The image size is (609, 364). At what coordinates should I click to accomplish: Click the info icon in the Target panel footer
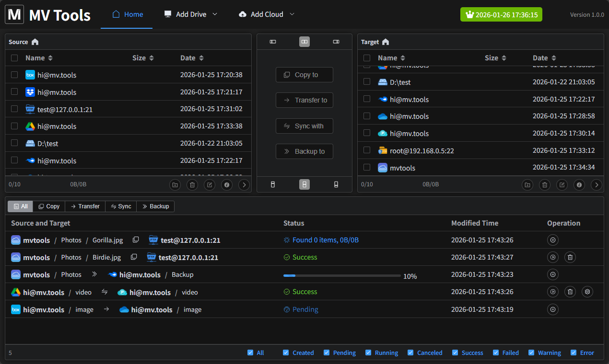coord(579,184)
